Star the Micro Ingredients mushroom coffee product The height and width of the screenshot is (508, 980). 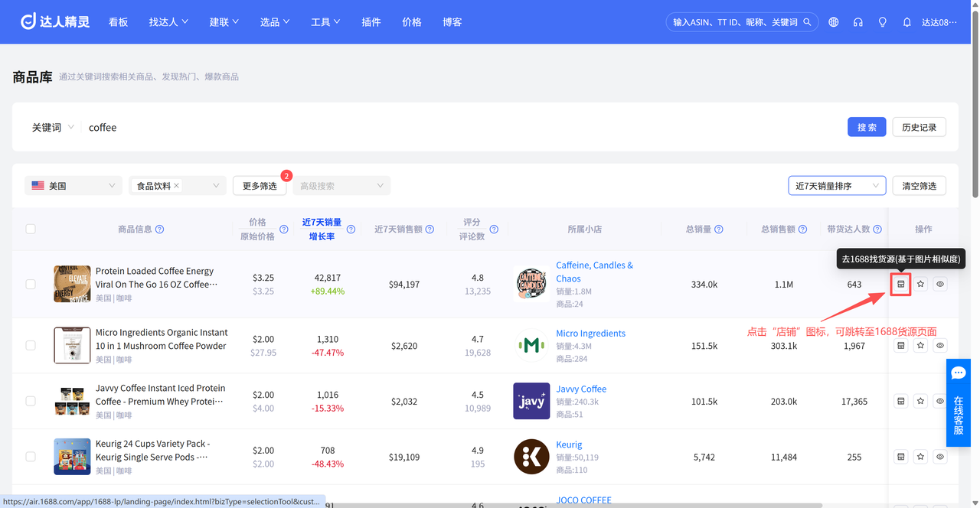(x=920, y=346)
